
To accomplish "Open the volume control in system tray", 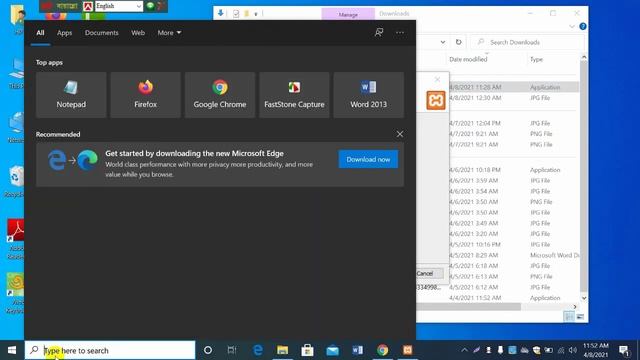I will (573, 350).
